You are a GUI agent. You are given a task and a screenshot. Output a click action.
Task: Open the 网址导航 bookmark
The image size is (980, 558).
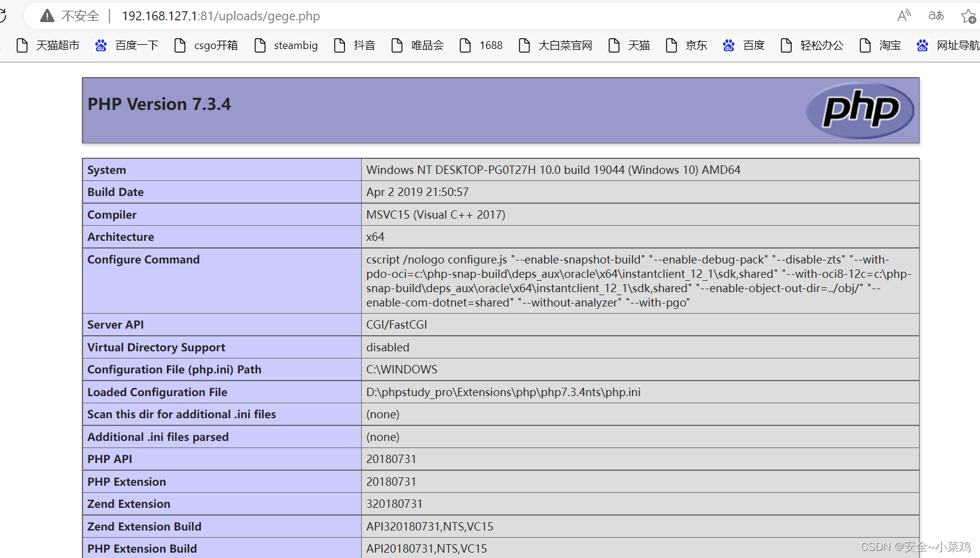(x=948, y=45)
